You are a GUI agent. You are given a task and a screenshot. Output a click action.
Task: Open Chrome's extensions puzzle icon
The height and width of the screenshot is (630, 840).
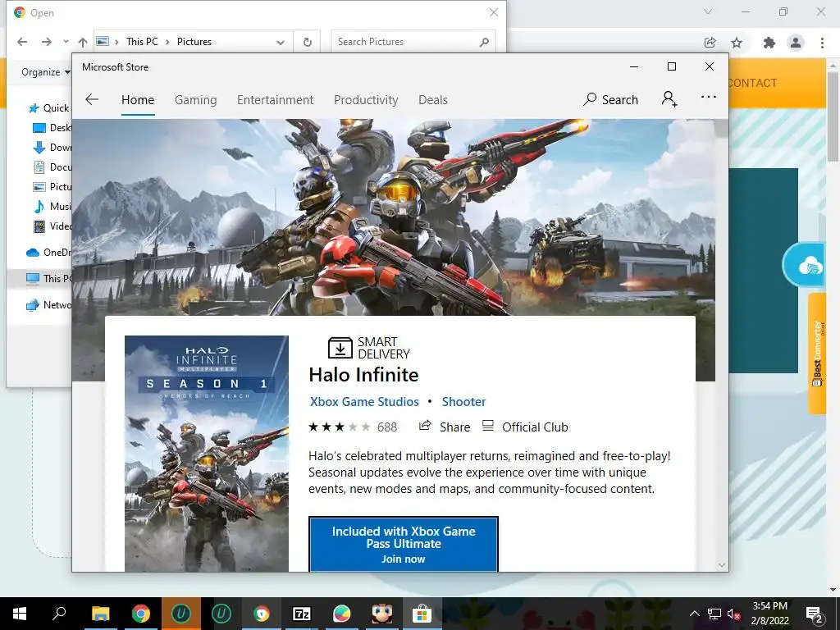click(x=769, y=43)
